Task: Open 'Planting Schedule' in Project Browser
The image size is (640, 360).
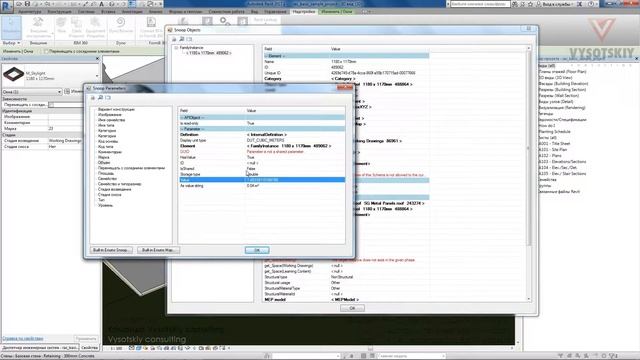Action: click(x=554, y=132)
